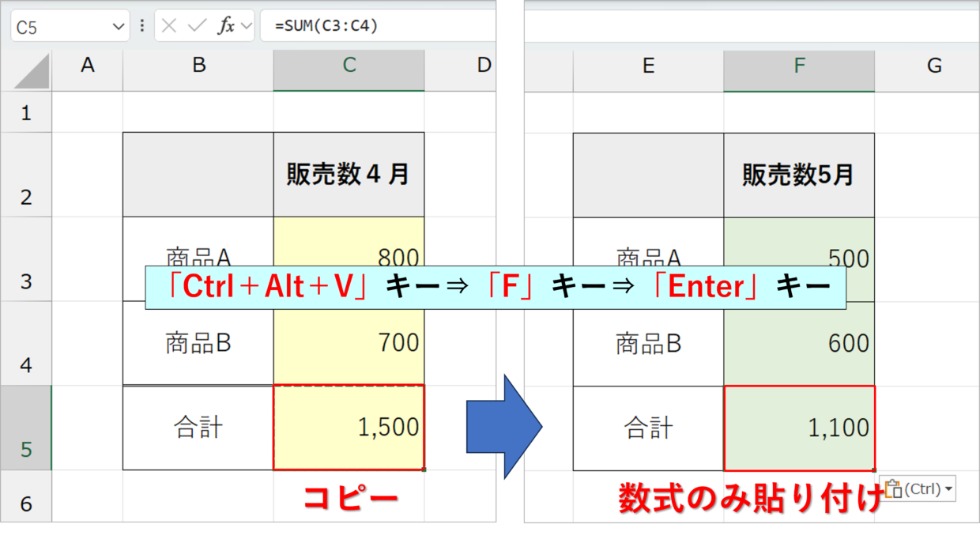
Task: Click the cancel X icon in formula bar
Action: 168,26
